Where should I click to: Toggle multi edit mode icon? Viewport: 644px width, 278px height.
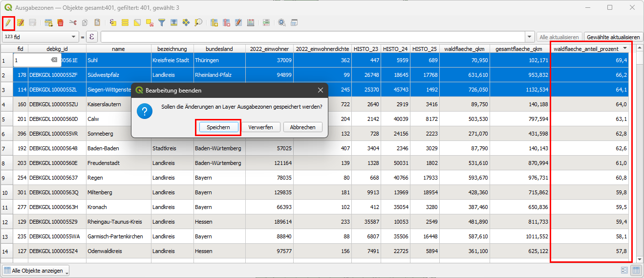coord(21,23)
